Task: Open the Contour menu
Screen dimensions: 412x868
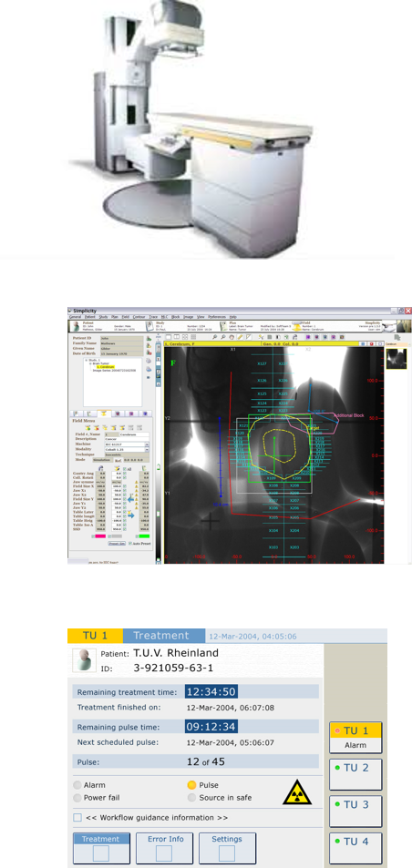Action: click(x=139, y=317)
